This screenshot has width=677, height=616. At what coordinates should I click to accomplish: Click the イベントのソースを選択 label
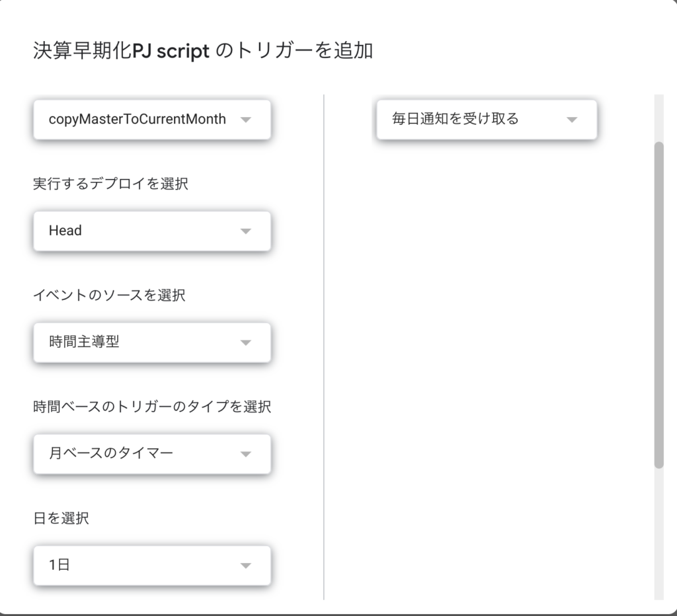pyautogui.click(x=109, y=295)
